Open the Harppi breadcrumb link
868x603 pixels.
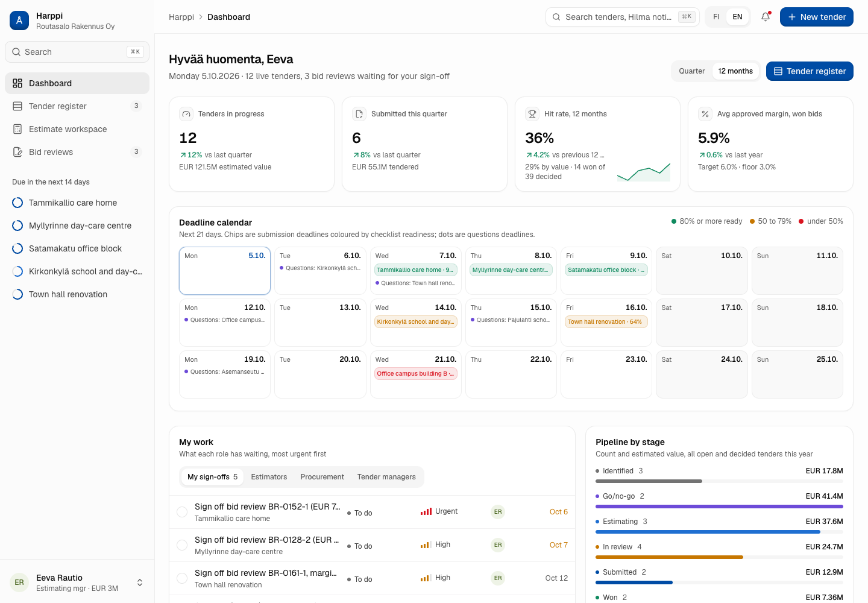(181, 17)
